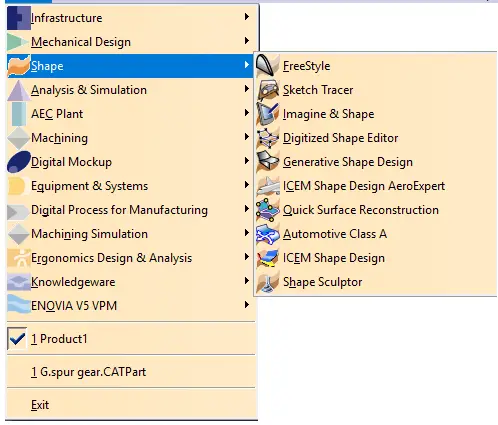Click 'ICEM Shape Design AeroExpert' label
This screenshot has height=425, width=498.
pyautogui.click(x=364, y=186)
